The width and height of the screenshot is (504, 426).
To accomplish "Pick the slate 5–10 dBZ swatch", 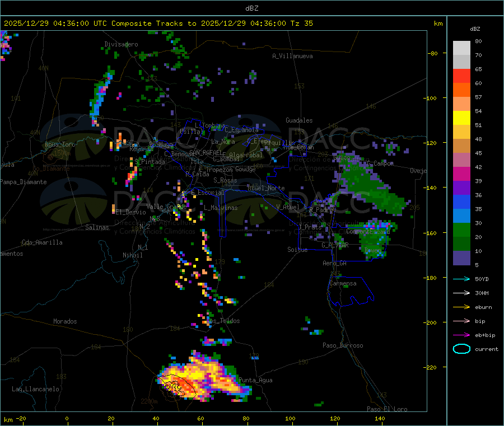I will coord(461,258).
